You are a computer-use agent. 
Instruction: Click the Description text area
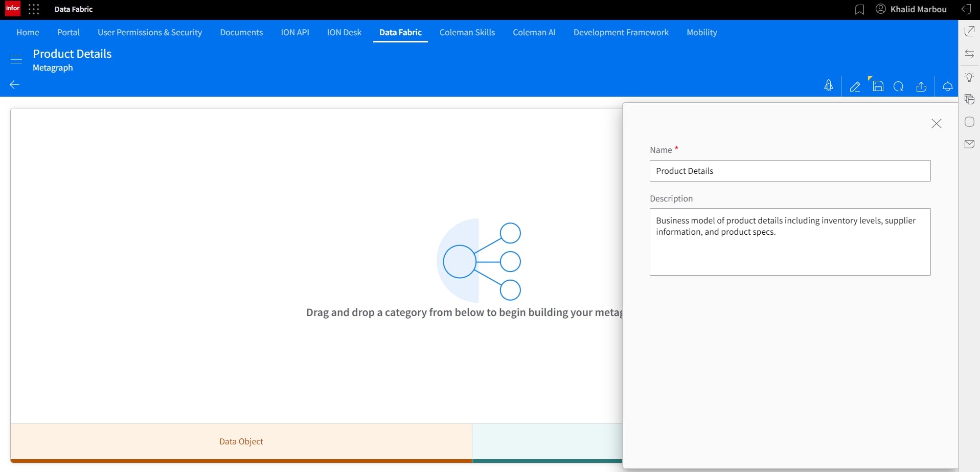790,242
